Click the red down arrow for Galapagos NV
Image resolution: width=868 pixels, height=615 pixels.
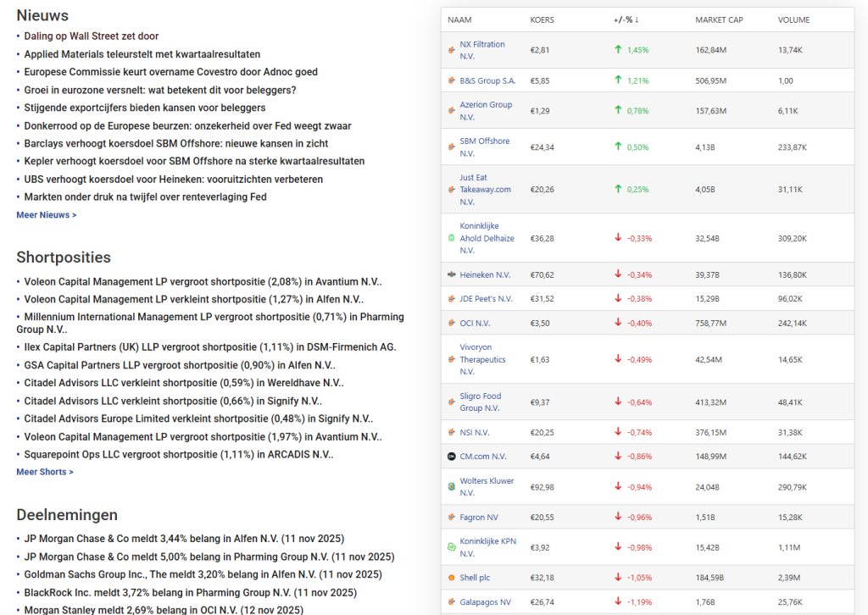(x=618, y=602)
